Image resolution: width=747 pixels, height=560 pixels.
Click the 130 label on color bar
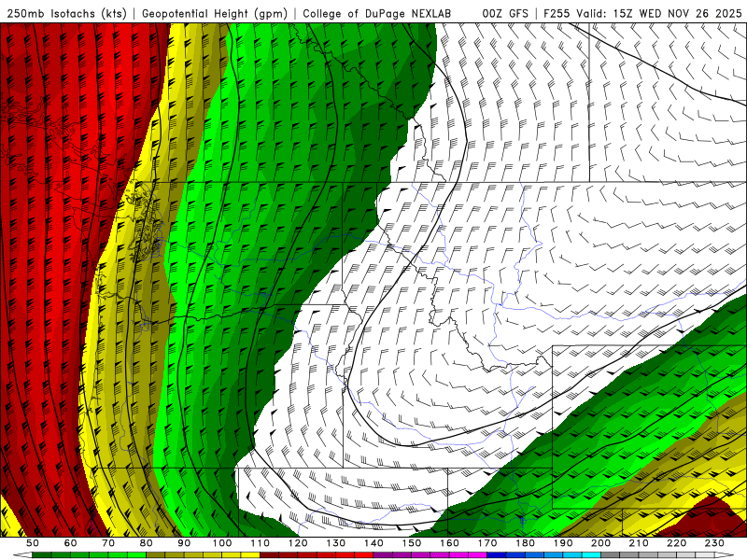335,543
